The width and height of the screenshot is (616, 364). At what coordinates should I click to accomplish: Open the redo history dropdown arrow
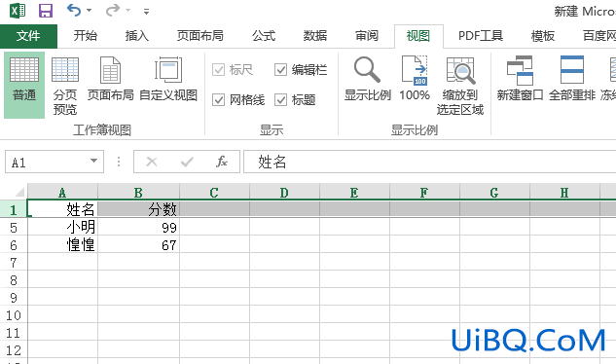pos(127,11)
